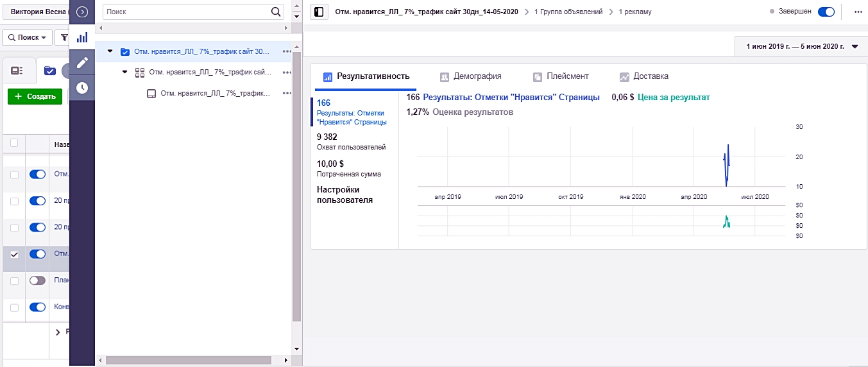Switch to the Результативность tab

tap(366, 76)
